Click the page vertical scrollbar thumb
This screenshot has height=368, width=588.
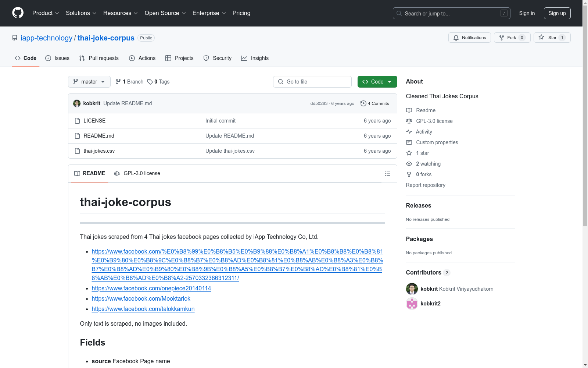[585, 115]
